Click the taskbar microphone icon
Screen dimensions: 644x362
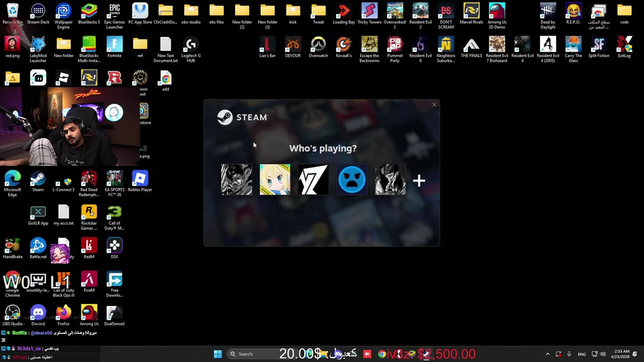tap(569, 354)
